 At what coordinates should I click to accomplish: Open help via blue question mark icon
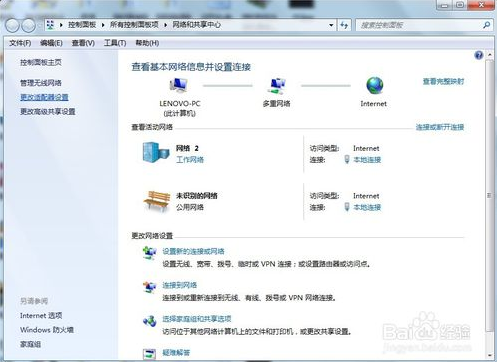[479, 55]
